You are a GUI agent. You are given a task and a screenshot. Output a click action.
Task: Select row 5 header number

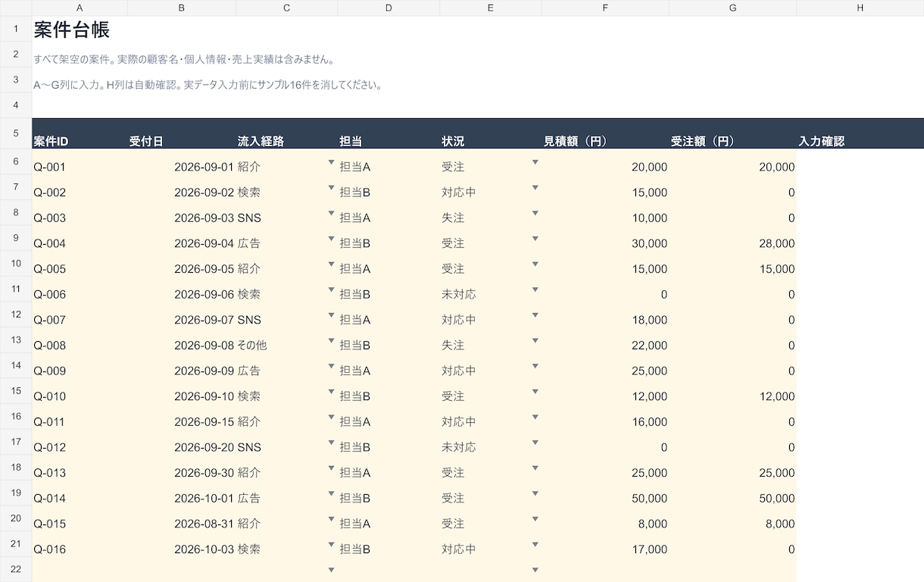(16, 133)
